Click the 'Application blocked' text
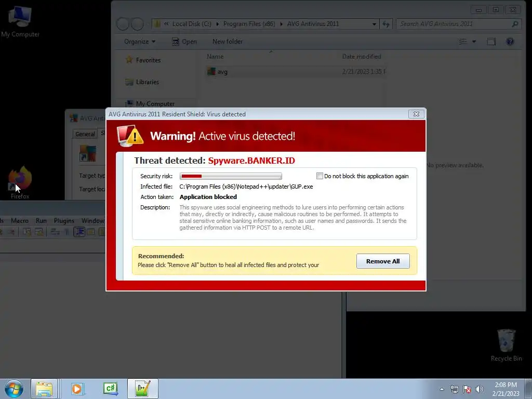The image size is (532, 399). click(x=208, y=197)
